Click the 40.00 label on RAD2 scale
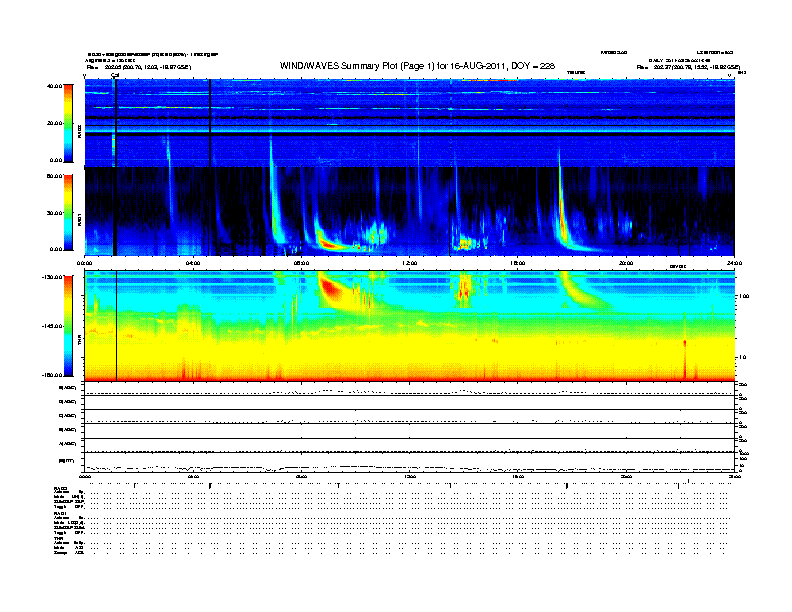The width and height of the screenshot is (792, 612). tap(54, 86)
